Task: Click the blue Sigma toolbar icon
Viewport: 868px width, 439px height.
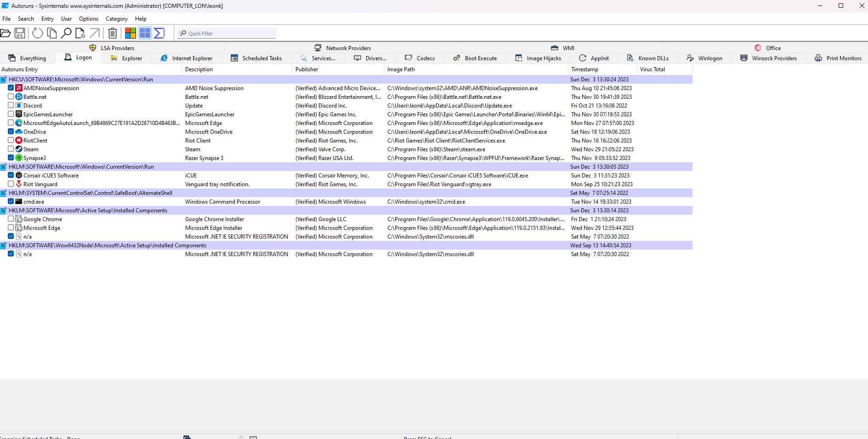Action: coord(159,33)
